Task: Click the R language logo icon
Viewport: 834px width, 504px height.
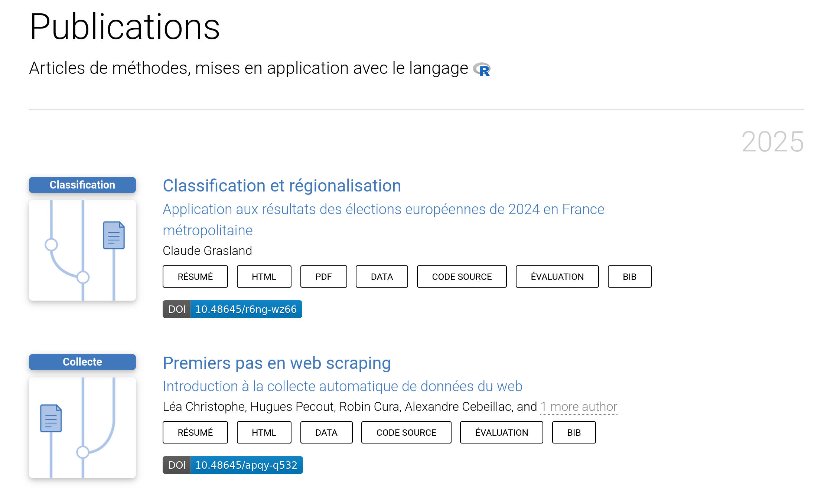Action: (482, 69)
